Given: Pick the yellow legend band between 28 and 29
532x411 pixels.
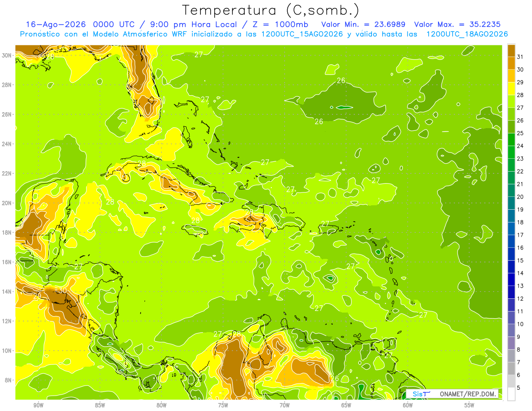Looking at the screenshot, I should pyautogui.click(x=512, y=89).
